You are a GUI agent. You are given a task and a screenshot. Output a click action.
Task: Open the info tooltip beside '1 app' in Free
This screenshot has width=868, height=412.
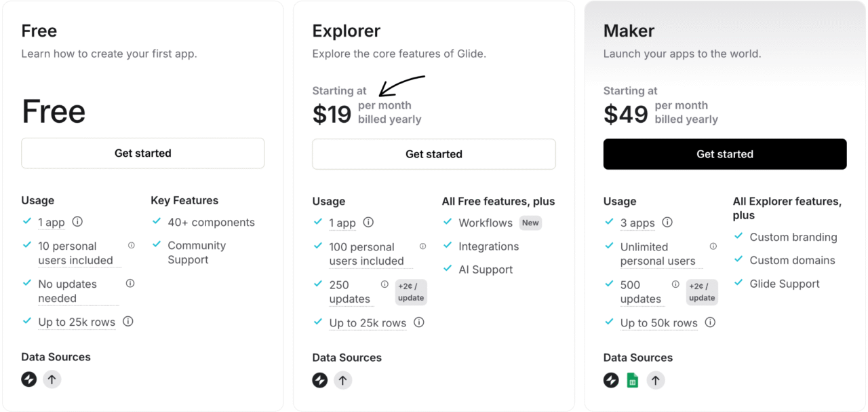[x=76, y=221]
